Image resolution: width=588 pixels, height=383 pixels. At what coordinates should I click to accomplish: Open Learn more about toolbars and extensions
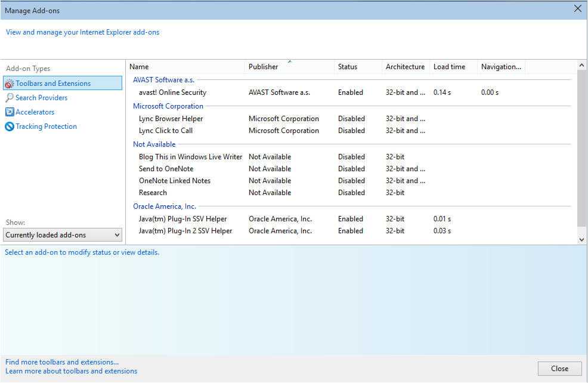tap(71, 371)
